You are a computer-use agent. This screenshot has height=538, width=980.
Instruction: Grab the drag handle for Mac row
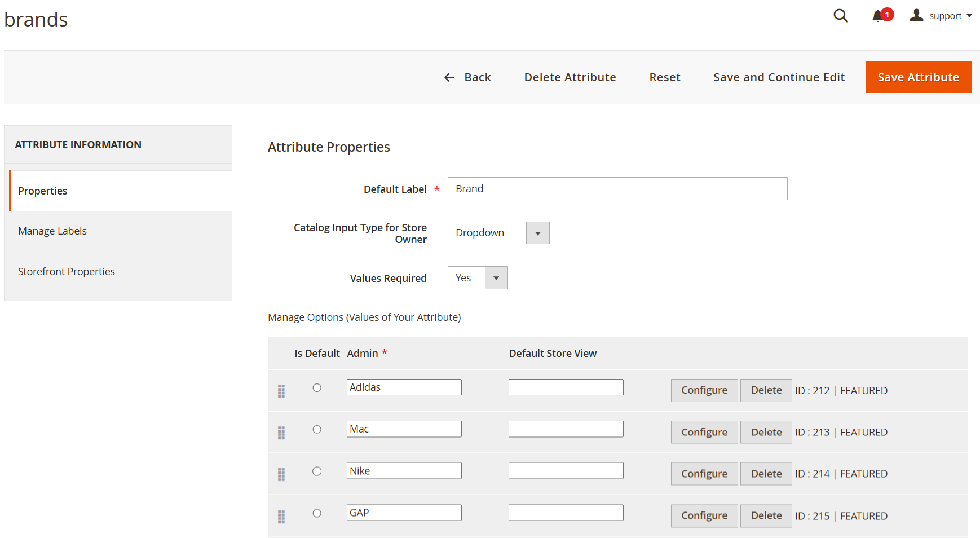point(281,433)
